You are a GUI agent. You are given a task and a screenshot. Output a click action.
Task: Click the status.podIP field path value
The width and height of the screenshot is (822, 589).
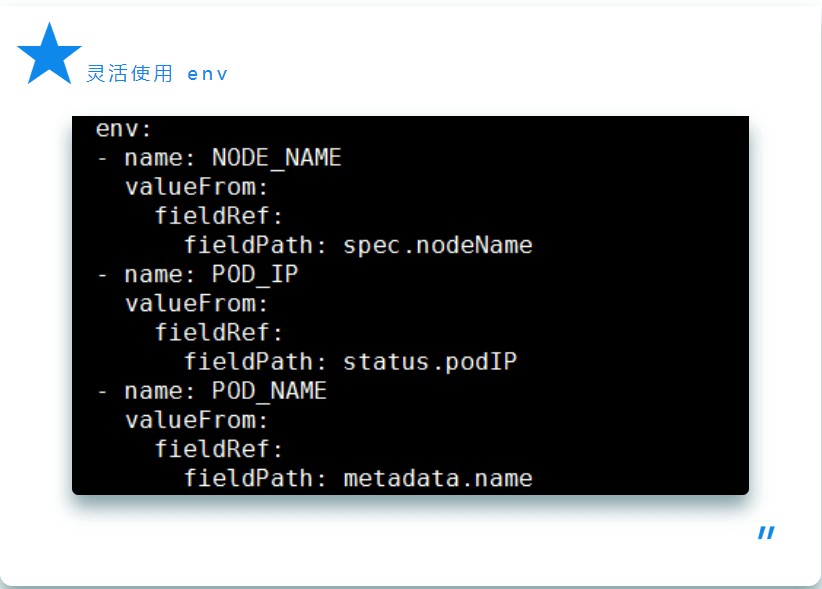(430, 362)
